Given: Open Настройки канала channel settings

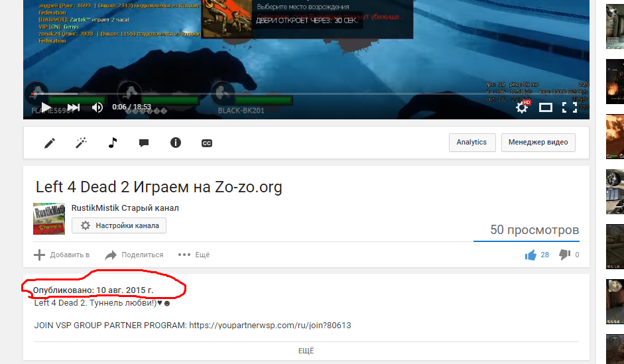Looking at the screenshot, I should (119, 225).
